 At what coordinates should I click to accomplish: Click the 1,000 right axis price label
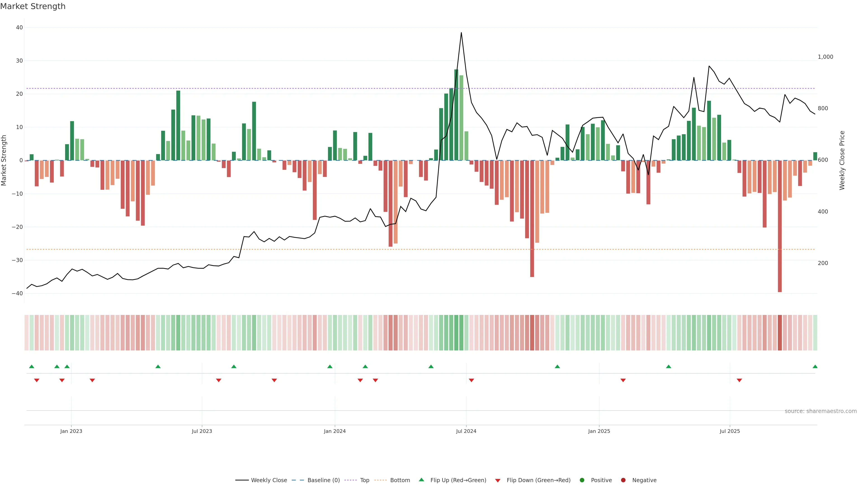tap(825, 57)
